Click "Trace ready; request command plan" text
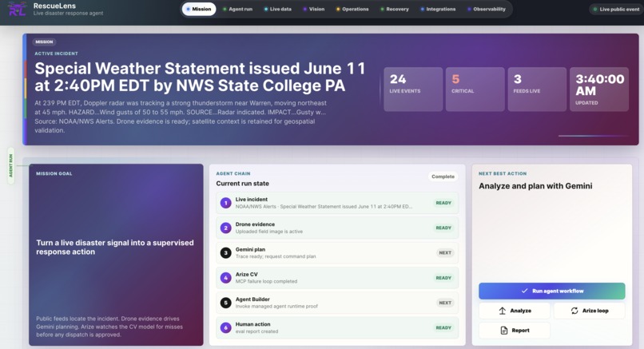Image resolution: width=644 pixels, height=349 pixels. pos(276,256)
